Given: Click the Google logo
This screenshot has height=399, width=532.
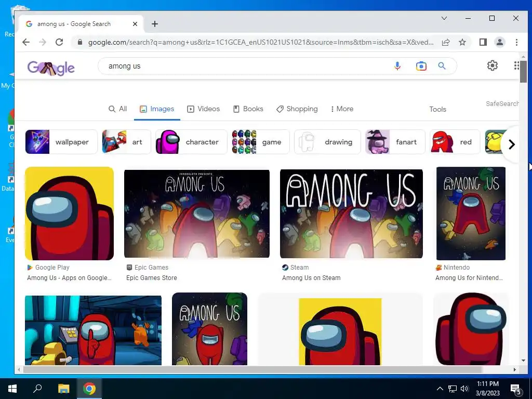Looking at the screenshot, I should point(51,68).
